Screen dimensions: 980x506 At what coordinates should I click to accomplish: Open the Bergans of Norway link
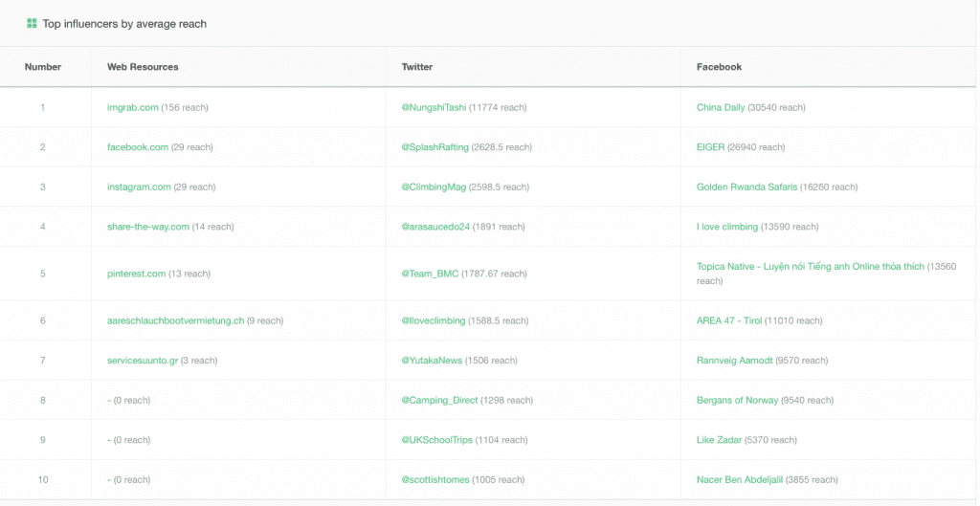[x=737, y=400]
